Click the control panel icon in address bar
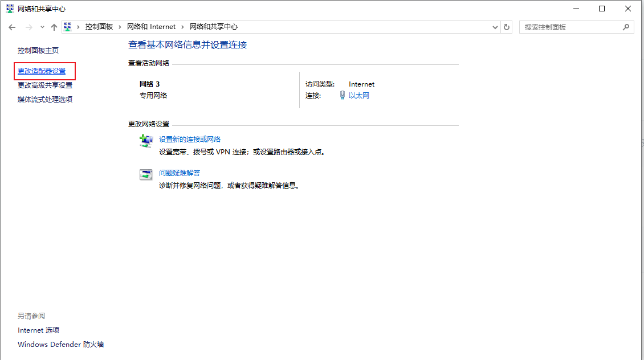 68,27
